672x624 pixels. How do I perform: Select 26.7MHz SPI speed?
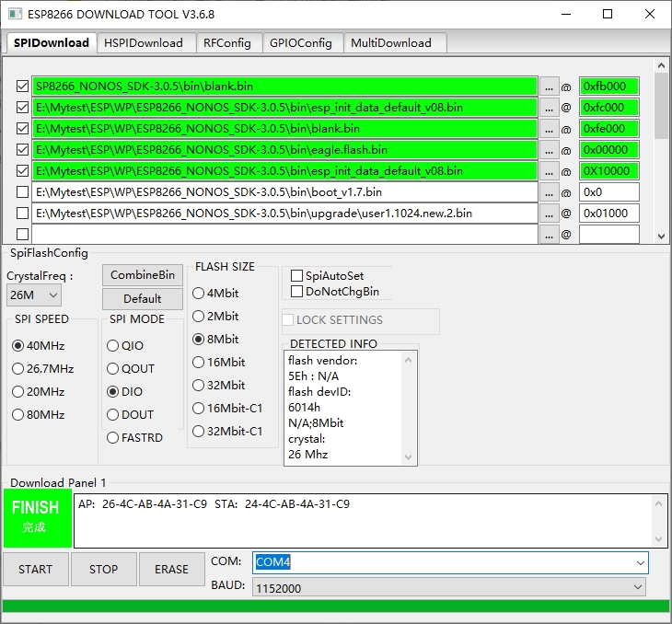[x=43, y=368]
